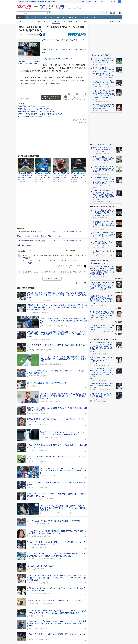Viewport: 138px width, 644px height.
Task: Select the スポーツ category
Action: (56, 22)
